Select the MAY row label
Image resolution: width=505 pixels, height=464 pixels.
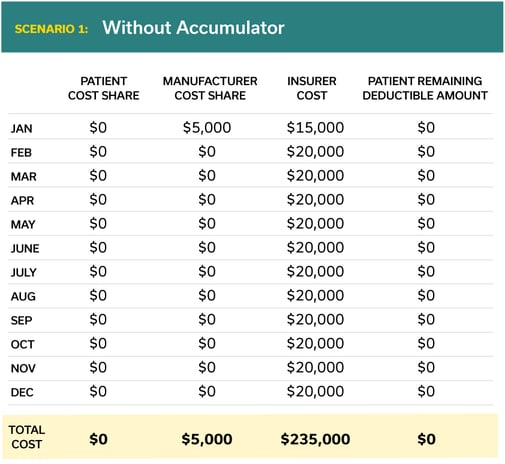coord(23,224)
